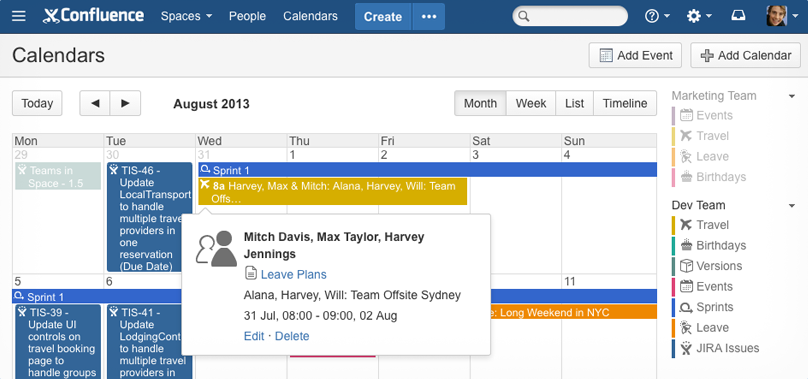Click the Confluence logo
Viewport: 808px width, 379px height.
tap(93, 16)
